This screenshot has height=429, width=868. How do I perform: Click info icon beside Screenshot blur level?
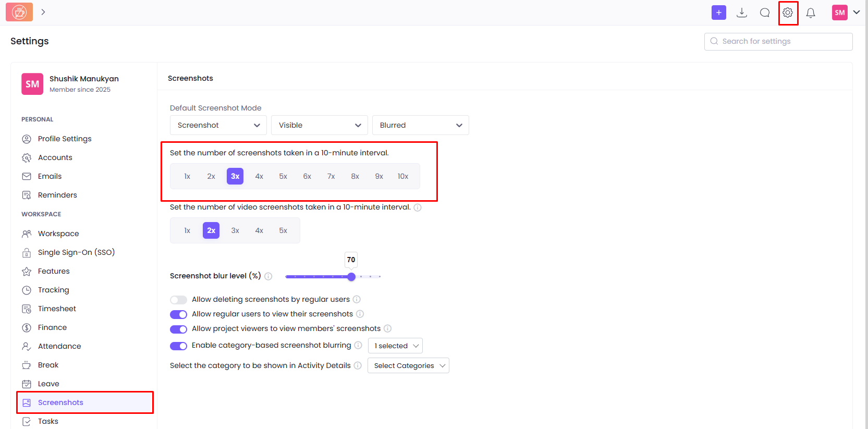268,276
